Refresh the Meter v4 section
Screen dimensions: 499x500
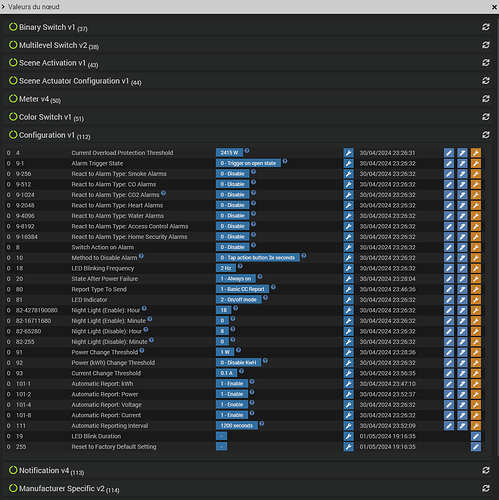click(x=486, y=99)
